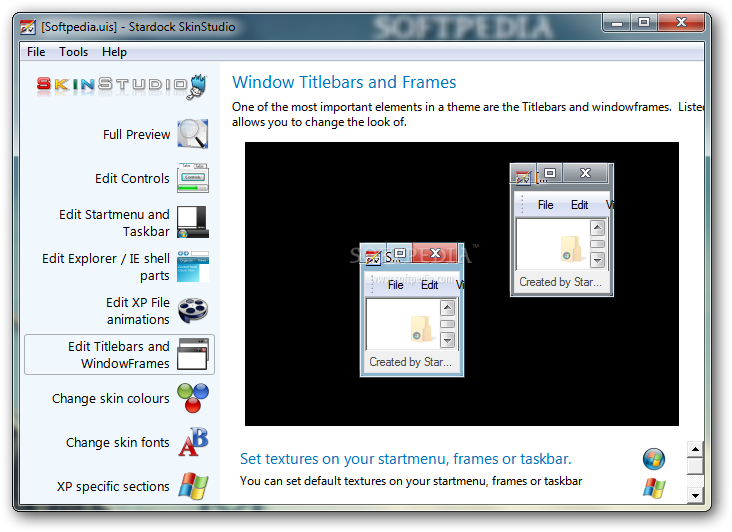This screenshot has width=732, height=532.
Task: Open the Help menu
Action: click(114, 52)
